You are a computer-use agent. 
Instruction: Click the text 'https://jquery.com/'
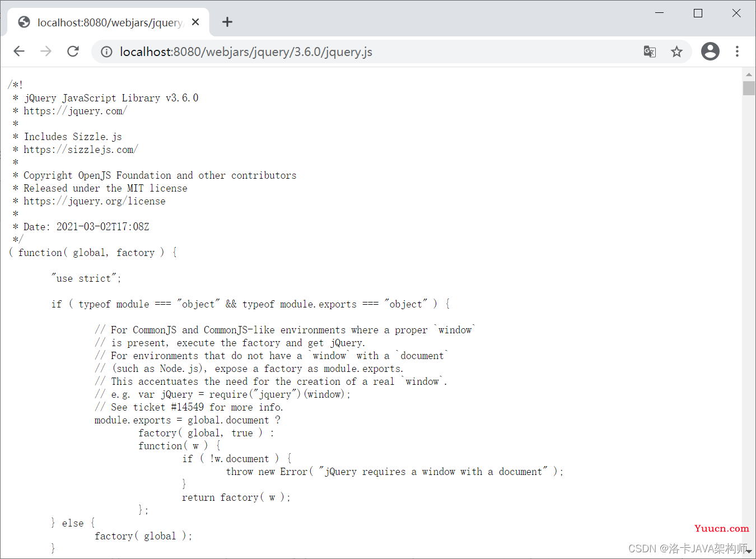pos(75,111)
